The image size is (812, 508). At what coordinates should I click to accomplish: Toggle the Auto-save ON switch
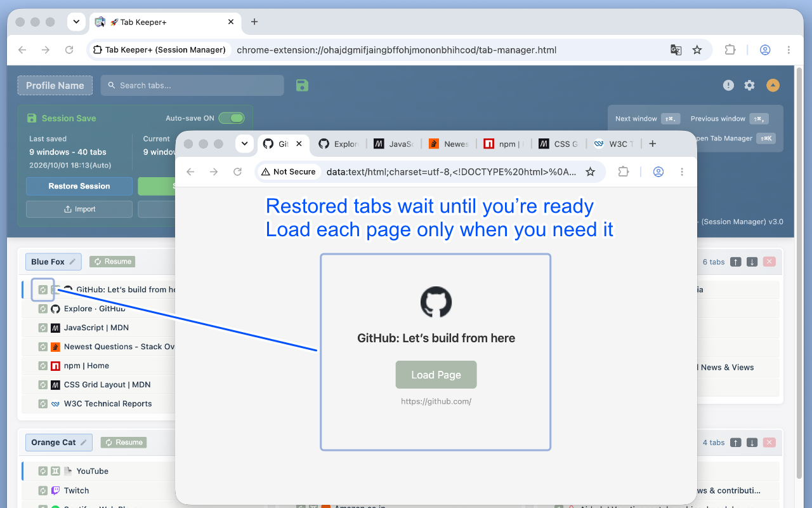(x=232, y=118)
